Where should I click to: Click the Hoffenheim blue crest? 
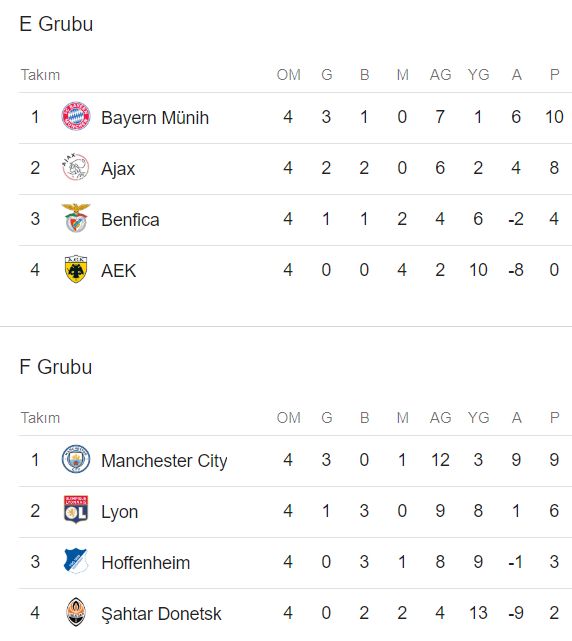[x=76, y=561]
